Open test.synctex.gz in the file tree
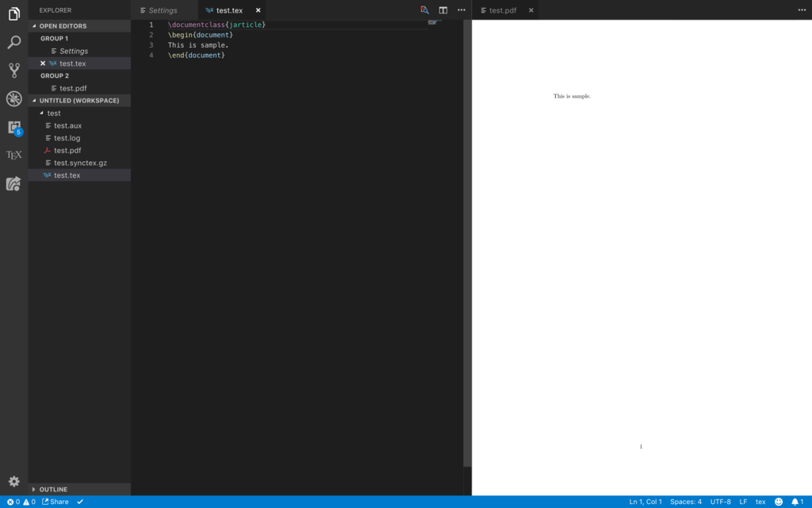Image resolution: width=812 pixels, height=508 pixels. tap(79, 163)
